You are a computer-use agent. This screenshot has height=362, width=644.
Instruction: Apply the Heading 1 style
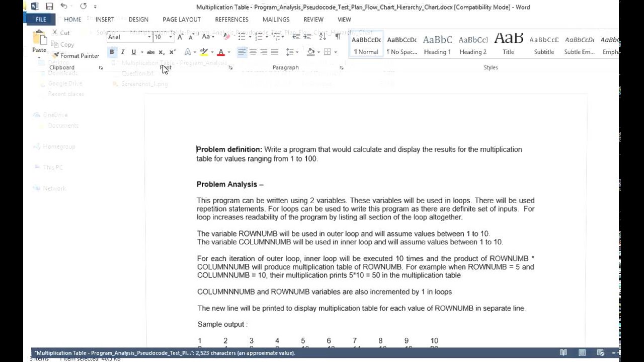pyautogui.click(x=437, y=44)
